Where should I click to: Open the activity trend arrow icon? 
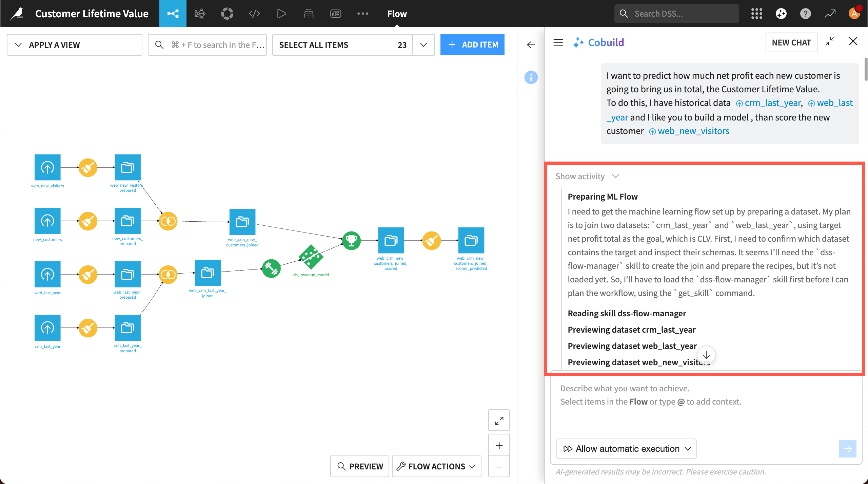(830, 14)
